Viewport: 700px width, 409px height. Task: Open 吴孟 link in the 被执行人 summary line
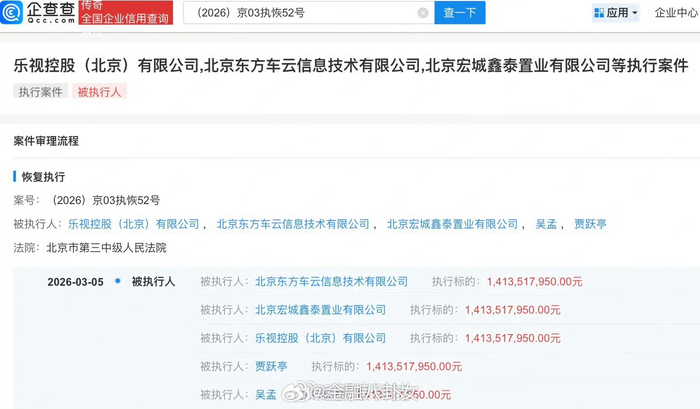click(x=547, y=224)
